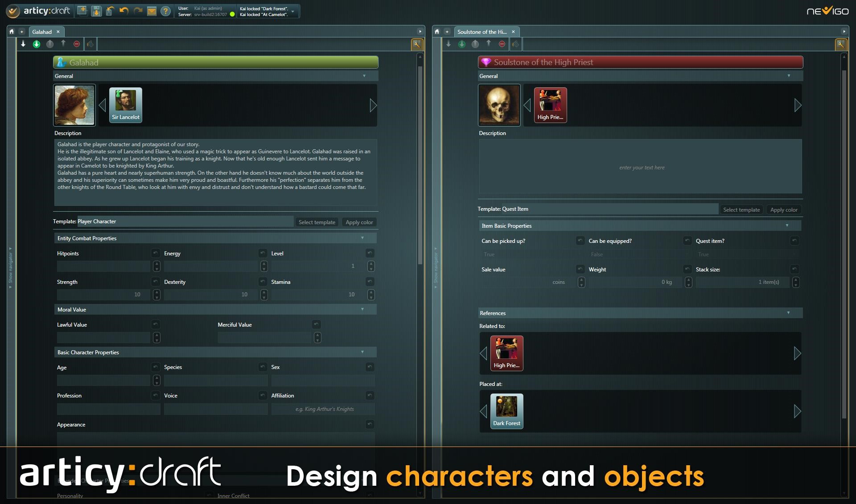Click Apply color in Soulstone pane
Image resolution: width=856 pixels, height=504 pixels.
(784, 209)
